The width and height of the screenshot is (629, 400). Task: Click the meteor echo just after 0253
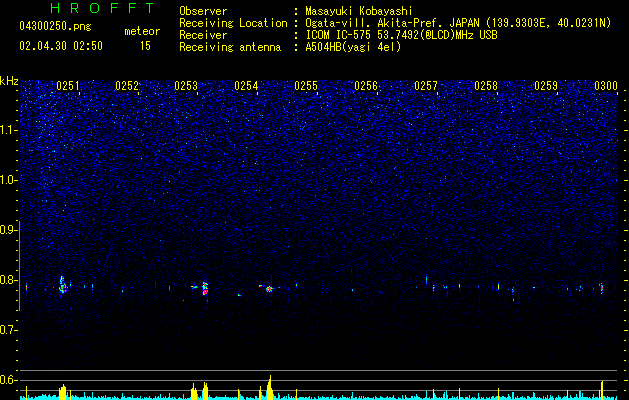tap(205, 288)
